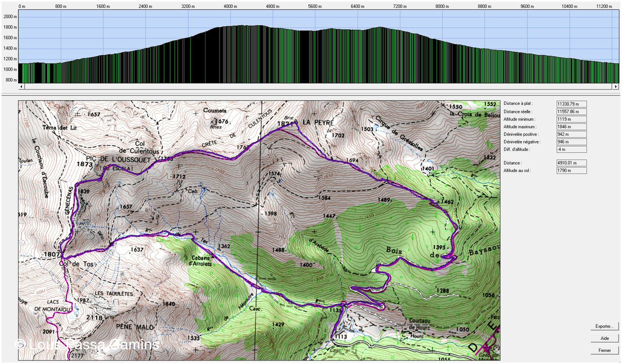Click the Altitude au sol value field
Viewport: 622px width, 364px height.
[x=571, y=171]
